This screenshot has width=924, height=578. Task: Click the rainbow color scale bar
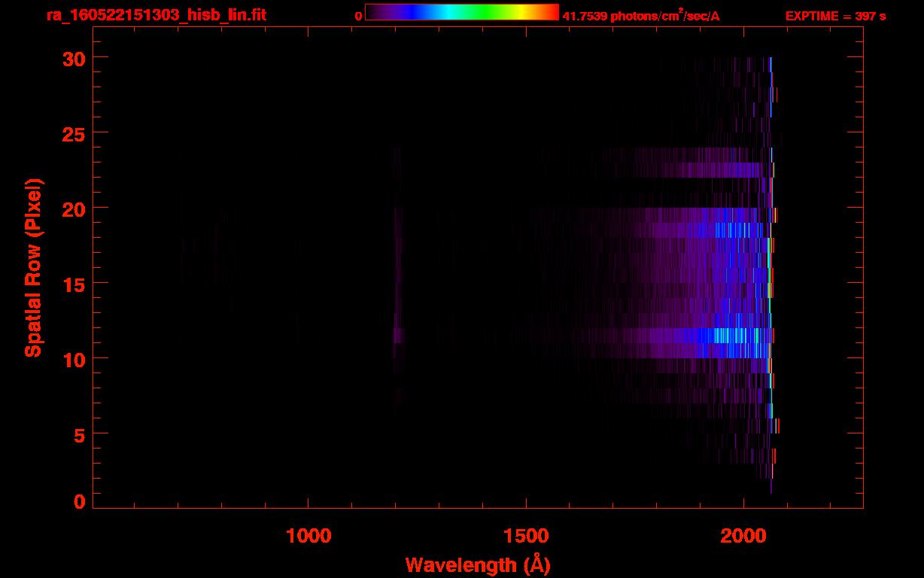pyautogui.click(x=462, y=12)
